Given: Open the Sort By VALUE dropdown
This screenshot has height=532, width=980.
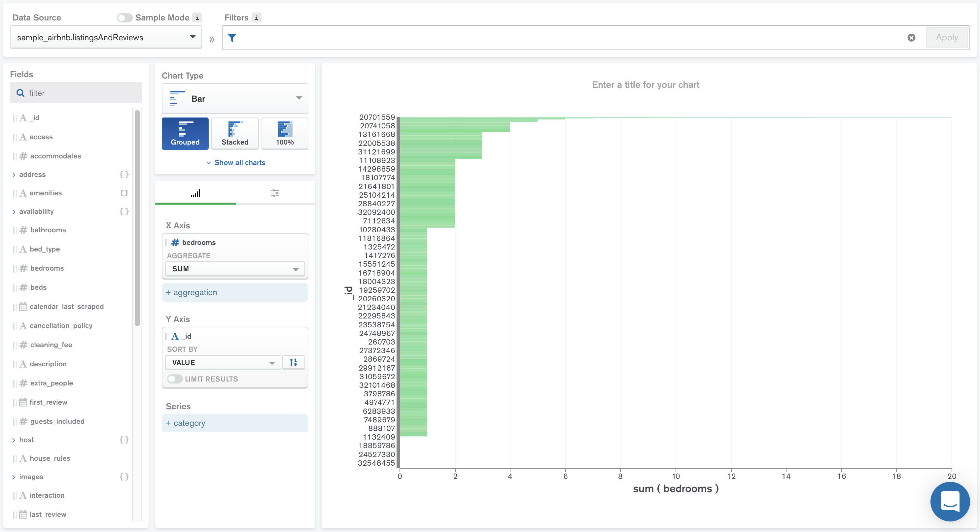Looking at the screenshot, I should [x=223, y=362].
